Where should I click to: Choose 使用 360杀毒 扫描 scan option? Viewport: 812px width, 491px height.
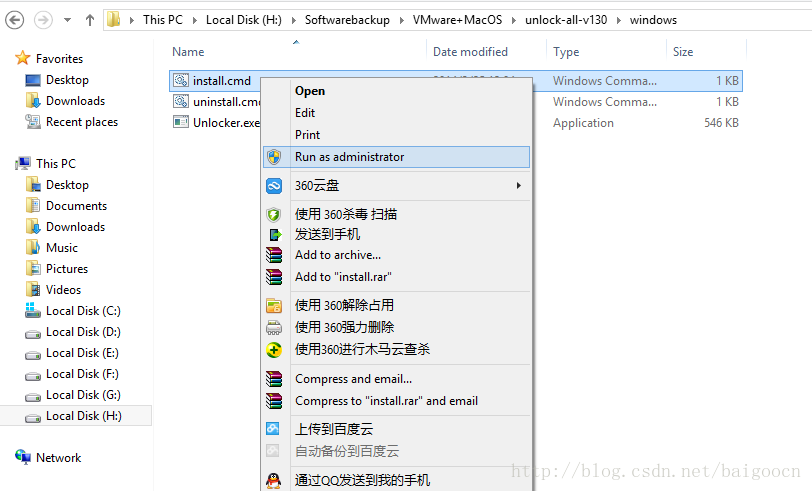coord(396,214)
